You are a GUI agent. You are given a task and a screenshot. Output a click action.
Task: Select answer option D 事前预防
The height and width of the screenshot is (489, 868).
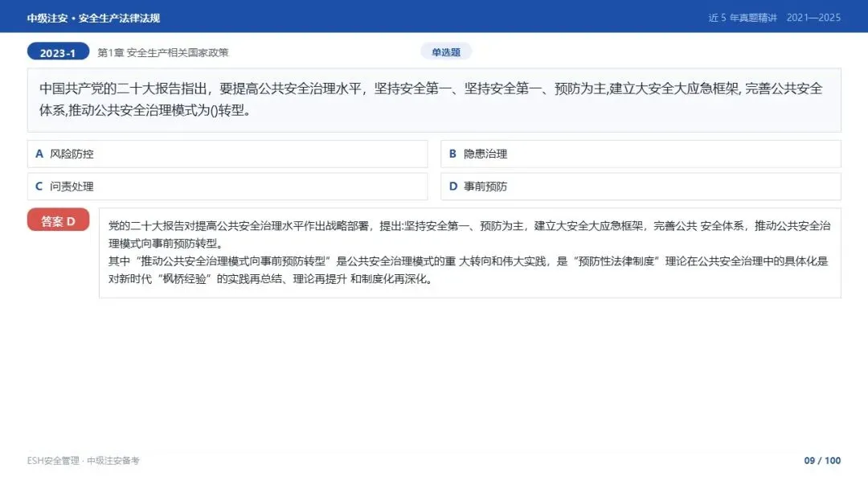pyautogui.click(x=641, y=187)
